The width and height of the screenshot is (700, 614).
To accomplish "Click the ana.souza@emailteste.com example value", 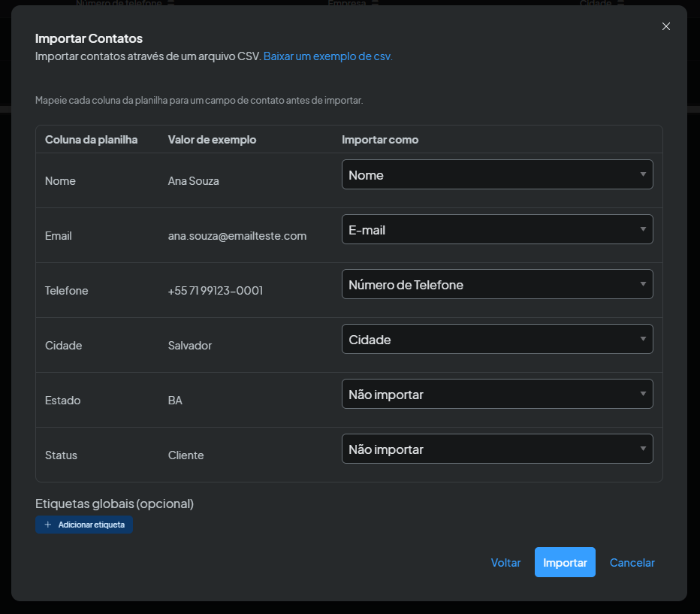I will [x=237, y=236].
